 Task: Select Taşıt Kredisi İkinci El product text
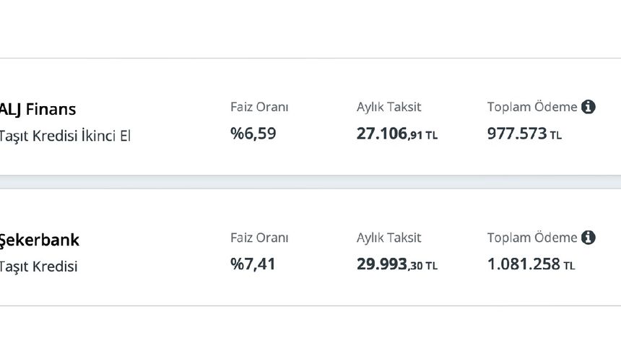coord(65,136)
